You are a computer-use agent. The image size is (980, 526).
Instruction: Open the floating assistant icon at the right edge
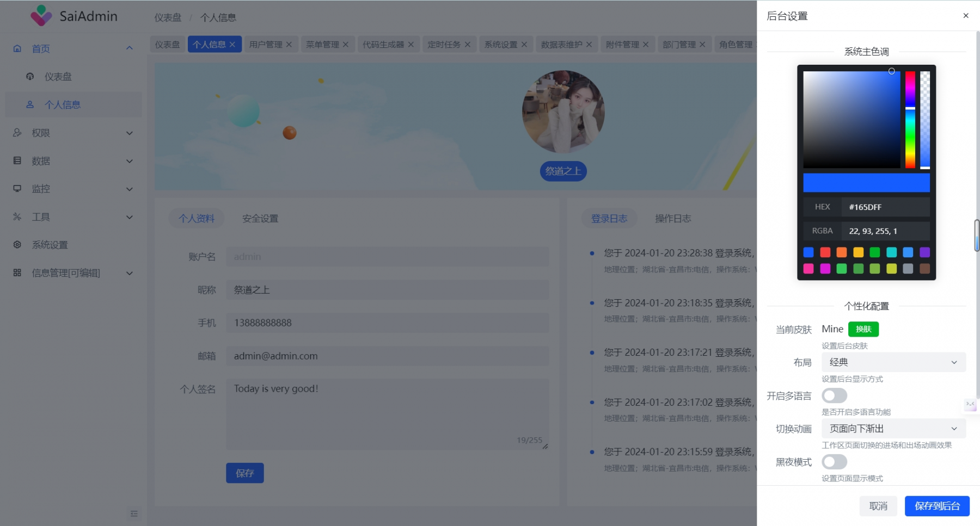pyautogui.click(x=970, y=405)
